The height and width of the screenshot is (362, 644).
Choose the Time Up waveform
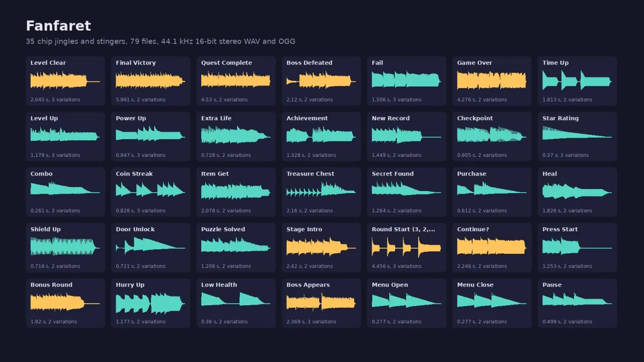(577, 81)
